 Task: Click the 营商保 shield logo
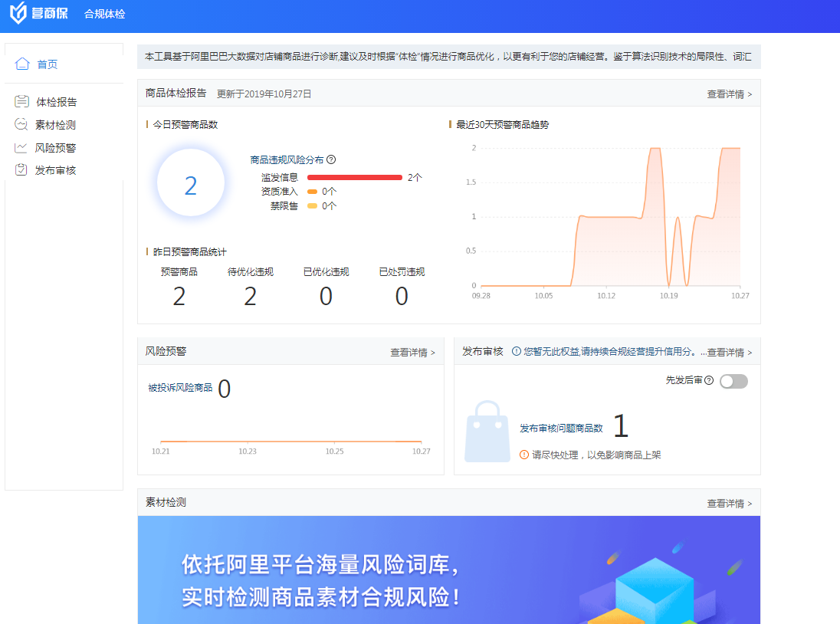pyautogui.click(x=18, y=14)
